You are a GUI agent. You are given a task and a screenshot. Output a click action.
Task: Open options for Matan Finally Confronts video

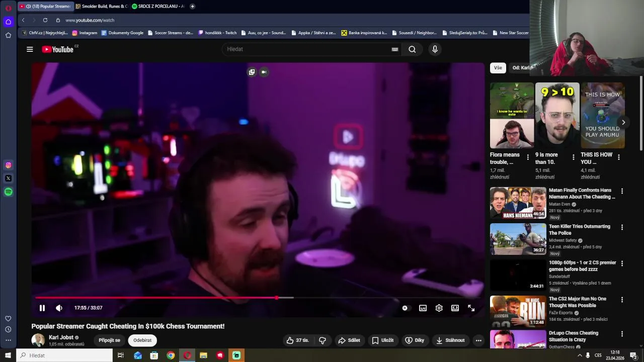tap(622, 191)
